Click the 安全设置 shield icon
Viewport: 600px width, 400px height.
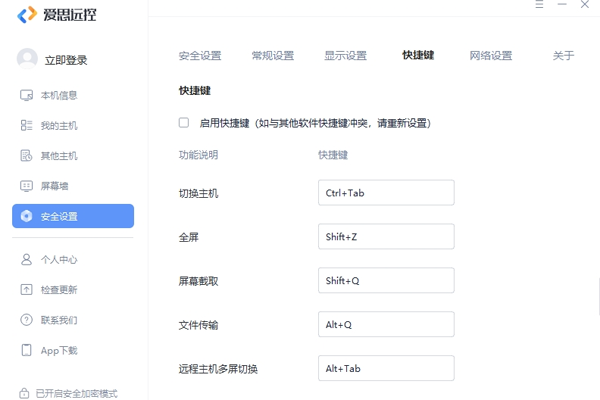click(27, 216)
